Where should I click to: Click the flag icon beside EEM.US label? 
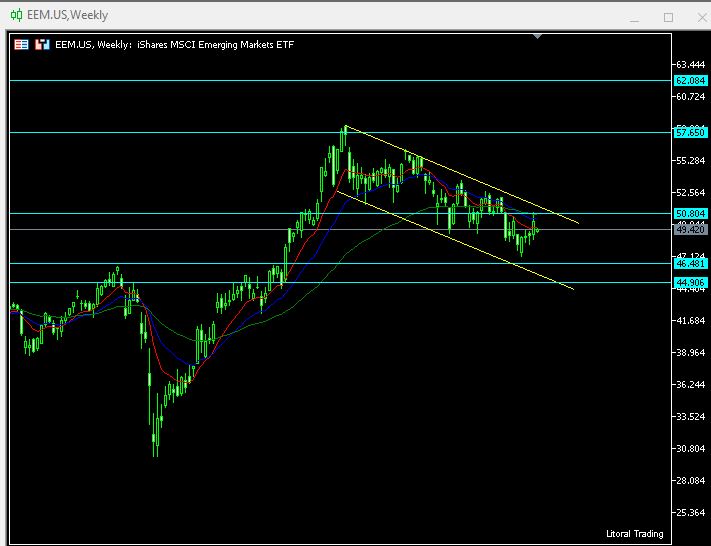point(21,44)
